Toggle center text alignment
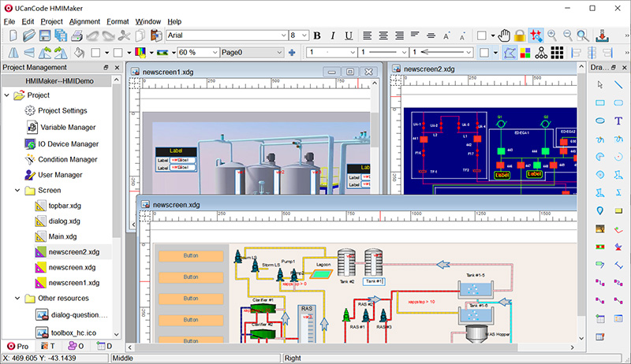 [x=383, y=35]
